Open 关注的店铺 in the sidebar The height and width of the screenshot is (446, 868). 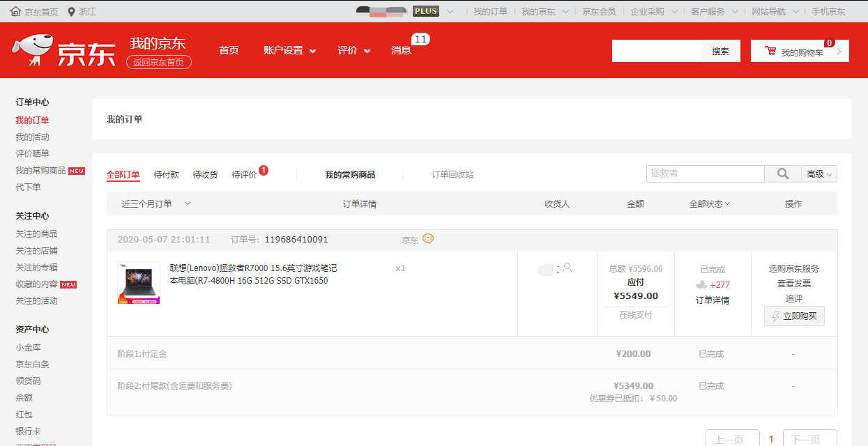coord(37,251)
